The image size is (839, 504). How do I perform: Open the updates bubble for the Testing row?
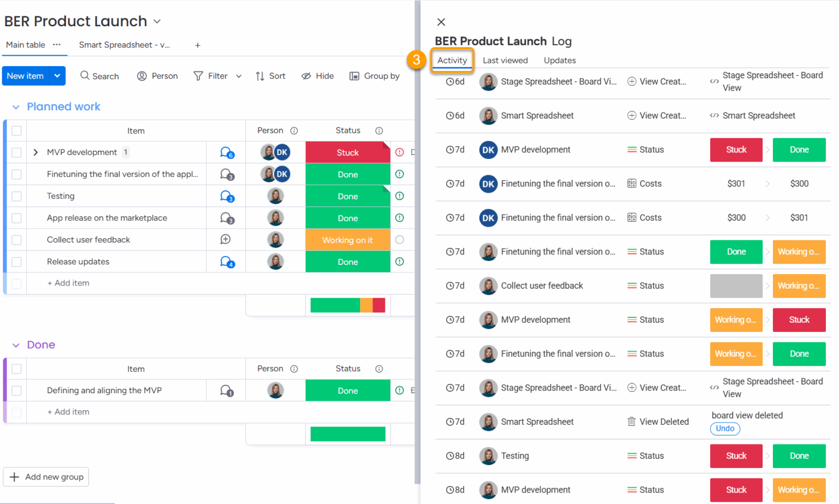pos(227,196)
